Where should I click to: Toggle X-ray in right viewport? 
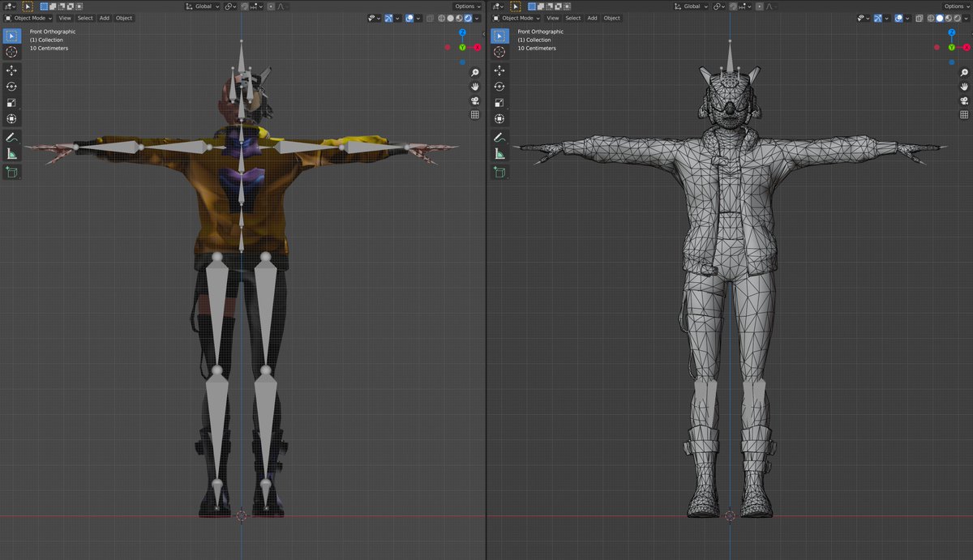pos(919,18)
